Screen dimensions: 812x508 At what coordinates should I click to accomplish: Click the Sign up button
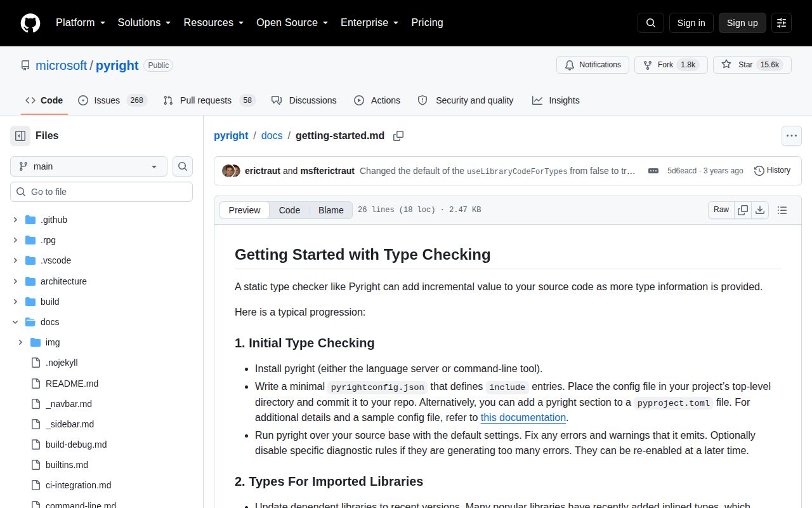pyautogui.click(x=742, y=23)
